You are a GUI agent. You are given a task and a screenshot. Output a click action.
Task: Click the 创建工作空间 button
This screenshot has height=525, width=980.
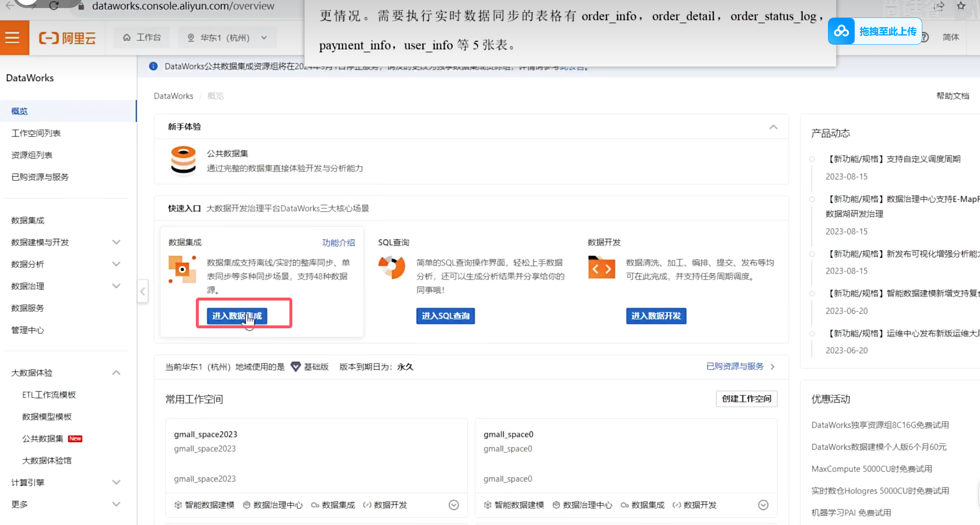click(746, 399)
